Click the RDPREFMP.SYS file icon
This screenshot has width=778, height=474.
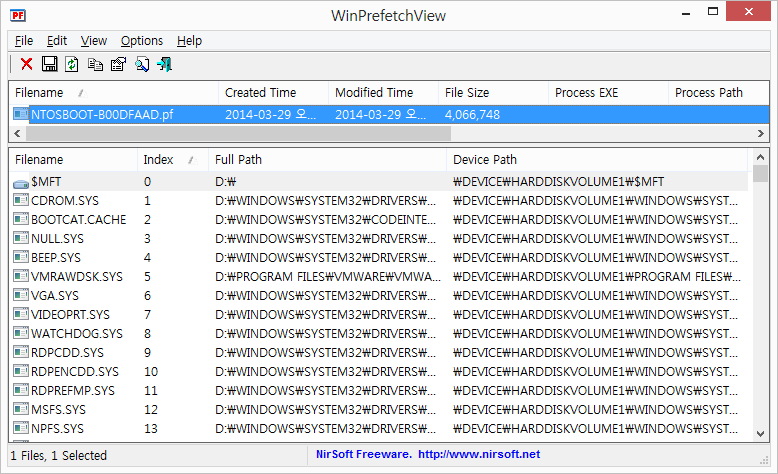[x=21, y=390]
